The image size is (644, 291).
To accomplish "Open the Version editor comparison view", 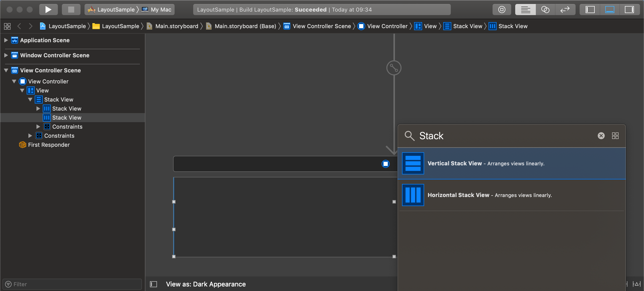I will pos(565,9).
